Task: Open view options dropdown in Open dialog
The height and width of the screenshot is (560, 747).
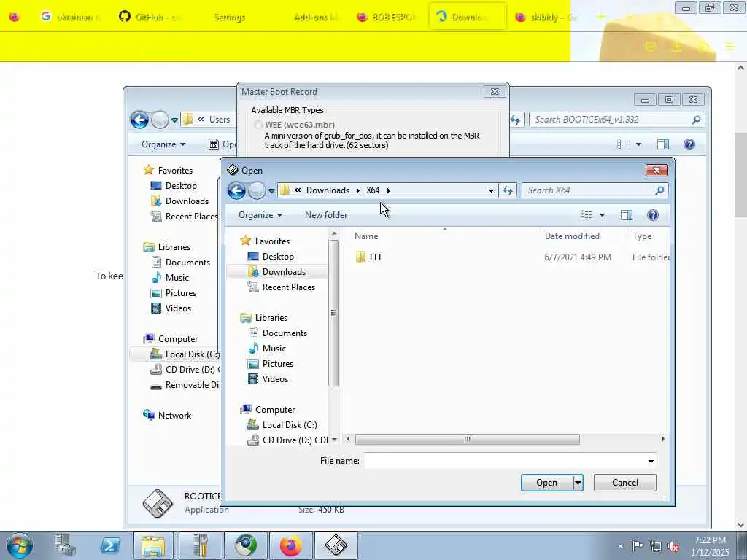Action: [602, 215]
